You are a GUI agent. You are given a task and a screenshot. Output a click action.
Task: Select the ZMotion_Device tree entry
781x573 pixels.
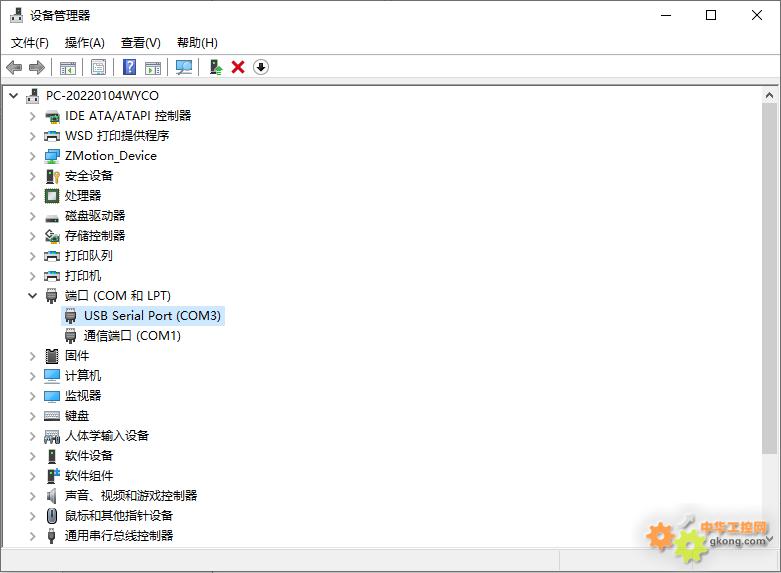[110, 156]
